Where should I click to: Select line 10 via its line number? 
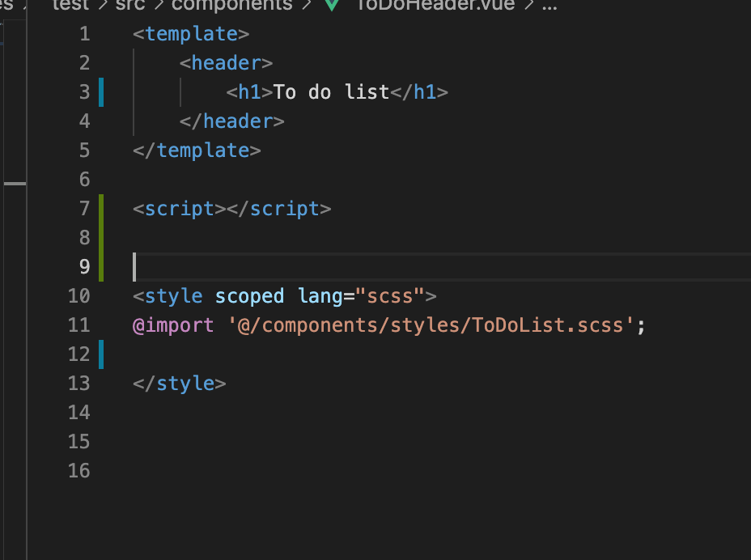pyautogui.click(x=79, y=296)
